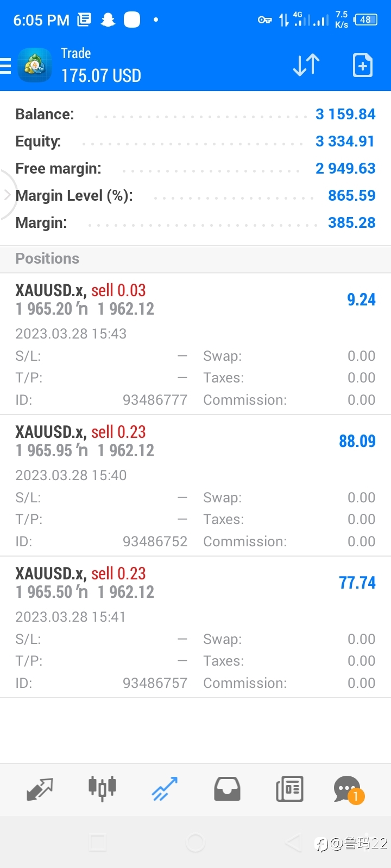Tap the 9.24 profit value
The height and width of the screenshot is (868, 391).
[361, 299]
